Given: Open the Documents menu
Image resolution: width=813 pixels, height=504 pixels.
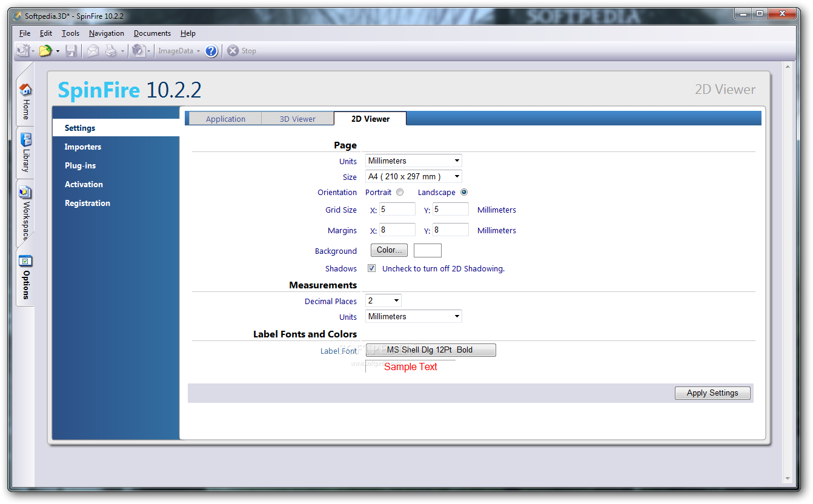Looking at the screenshot, I should pyautogui.click(x=152, y=33).
